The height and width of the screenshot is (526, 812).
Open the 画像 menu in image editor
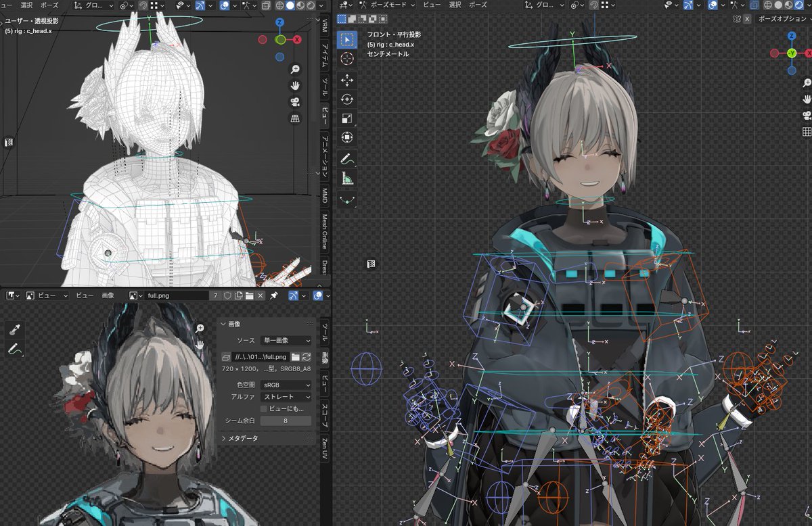coord(108,295)
